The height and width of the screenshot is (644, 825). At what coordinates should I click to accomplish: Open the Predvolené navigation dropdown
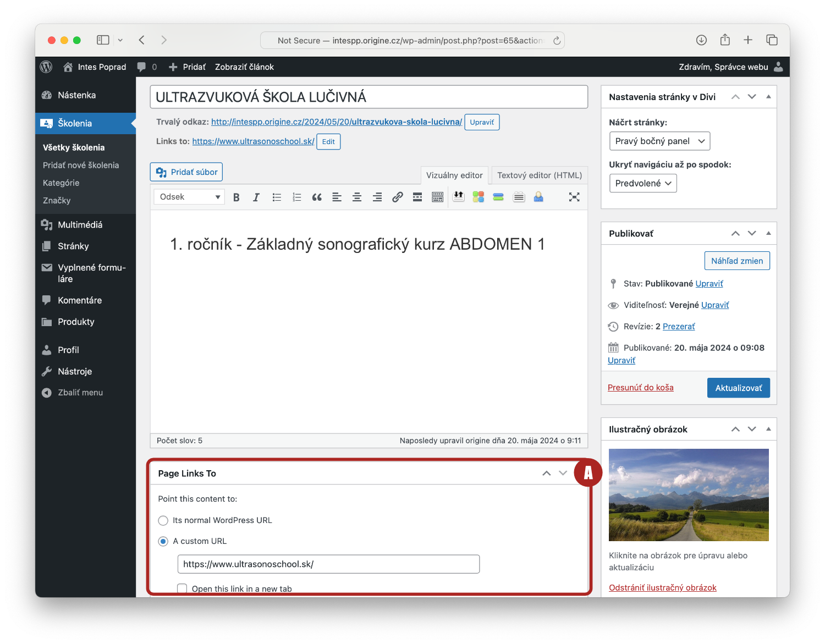643,183
